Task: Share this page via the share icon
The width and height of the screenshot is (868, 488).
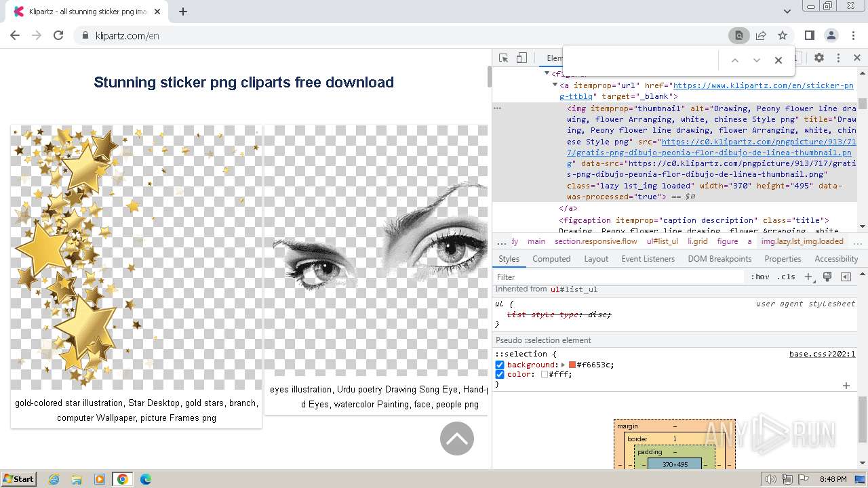Action: coord(761,35)
